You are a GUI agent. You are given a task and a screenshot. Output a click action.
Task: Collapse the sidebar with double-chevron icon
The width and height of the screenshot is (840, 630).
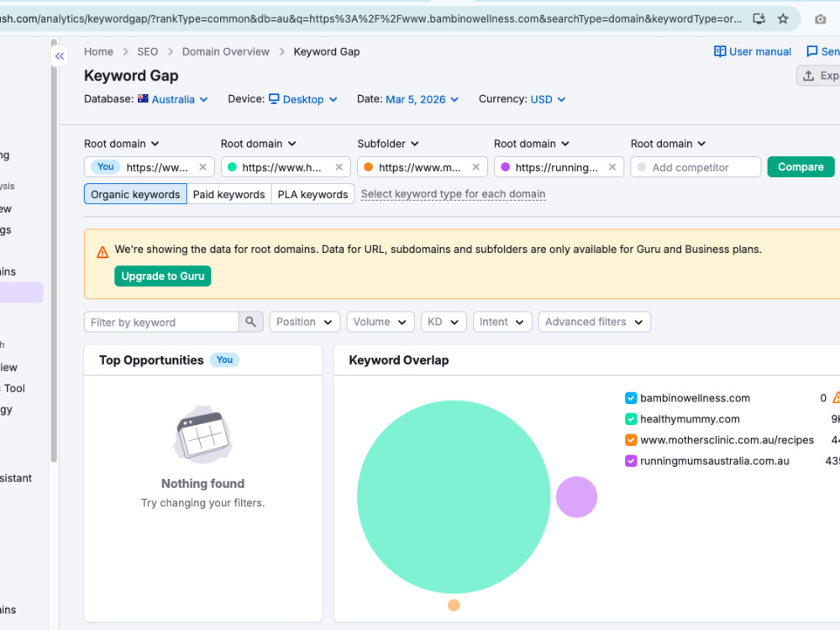60,55
